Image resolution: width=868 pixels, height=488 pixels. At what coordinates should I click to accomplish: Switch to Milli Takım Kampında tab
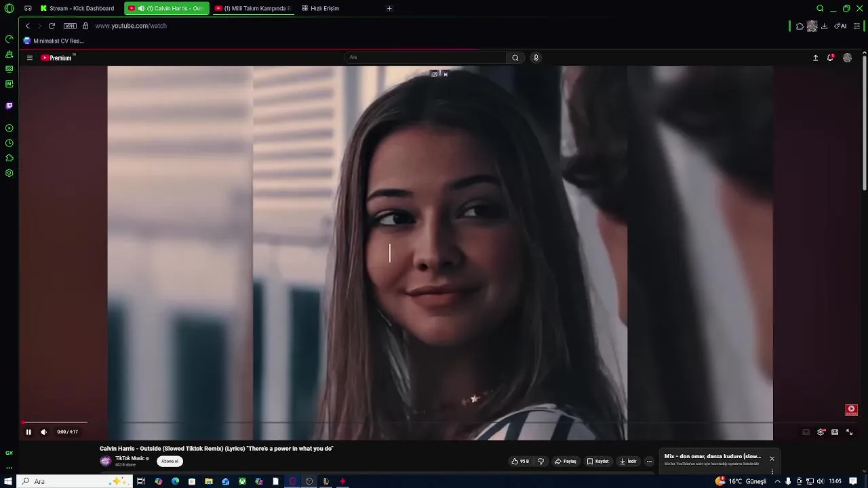(x=254, y=8)
